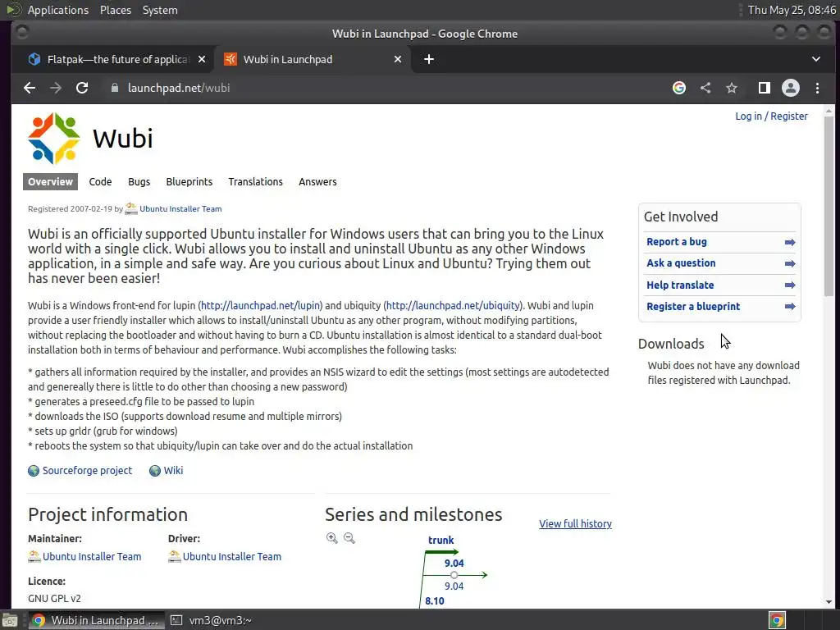Open the Applications menu
This screenshot has height=630, width=840.
tap(57, 10)
